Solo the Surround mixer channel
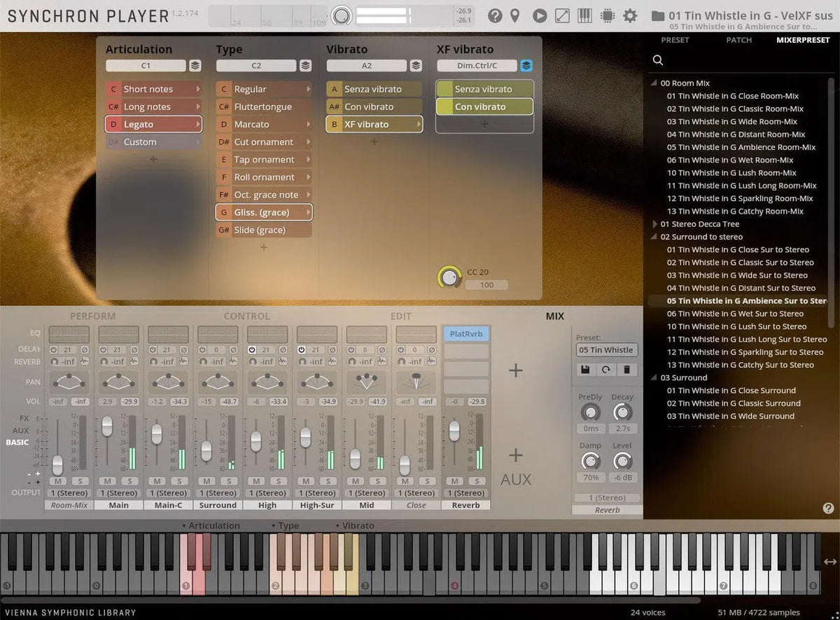 229,481
